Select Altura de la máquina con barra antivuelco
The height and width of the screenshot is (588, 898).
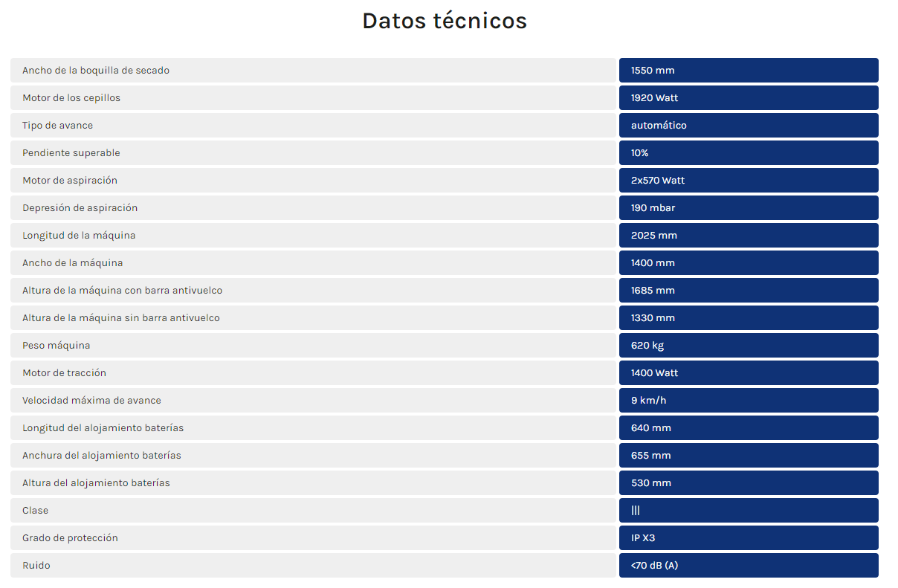[123, 291]
